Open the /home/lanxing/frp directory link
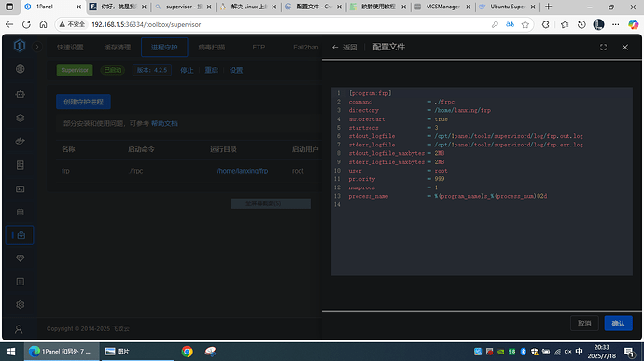This screenshot has height=361, width=644. [243, 171]
